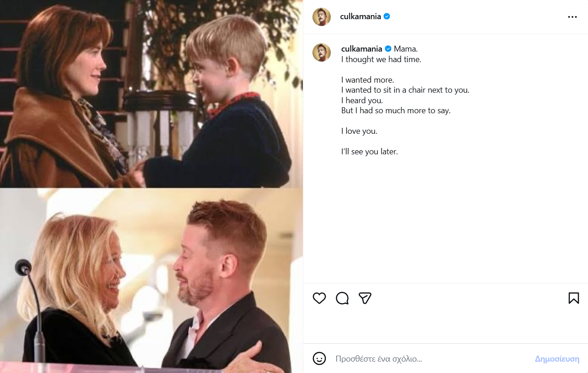Viewport: 588px width, 373px height.
Task: Click the small avatar beside the caption
Action: pyautogui.click(x=322, y=53)
